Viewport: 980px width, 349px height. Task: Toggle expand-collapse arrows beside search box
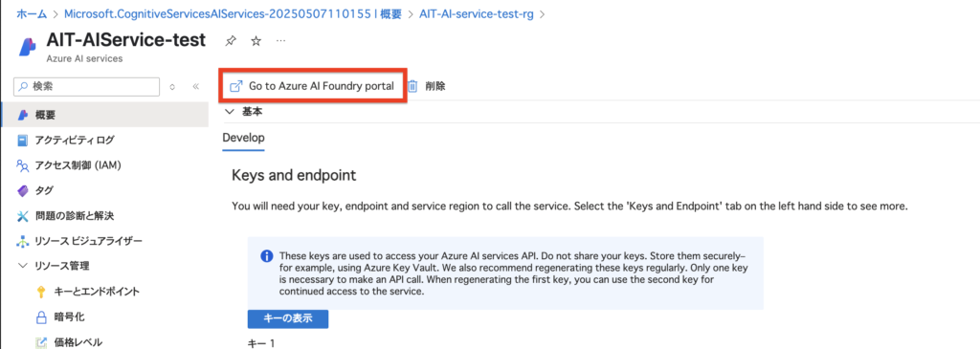[x=172, y=87]
